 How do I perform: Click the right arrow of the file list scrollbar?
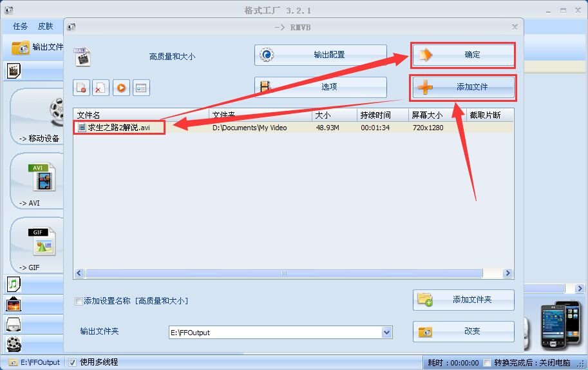tap(507, 273)
